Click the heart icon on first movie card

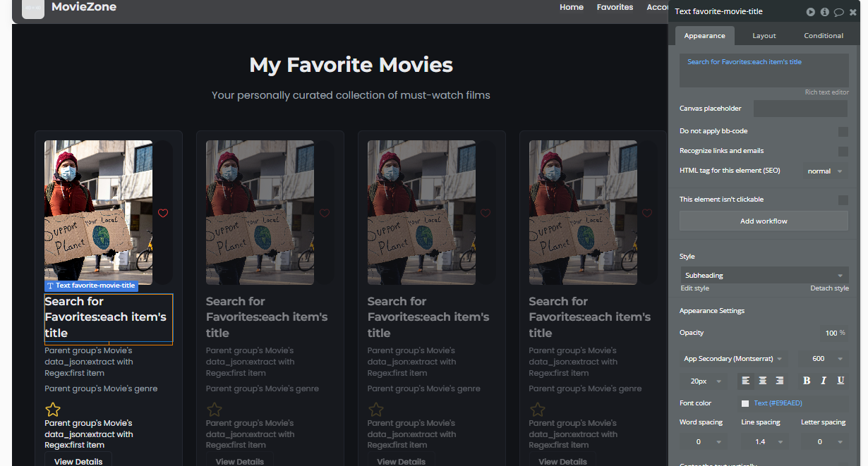tap(163, 213)
